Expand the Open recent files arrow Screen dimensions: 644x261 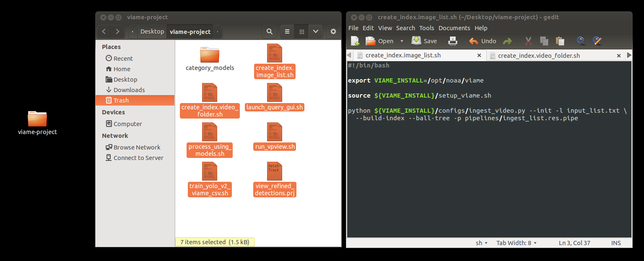[402, 41]
